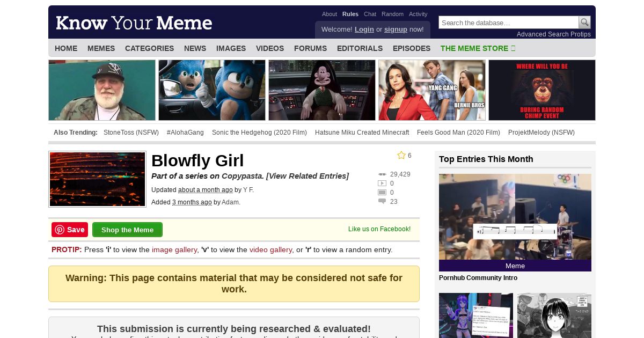
Task: Open trending StoneToss (NSFW) link
Action: pyautogui.click(x=131, y=133)
